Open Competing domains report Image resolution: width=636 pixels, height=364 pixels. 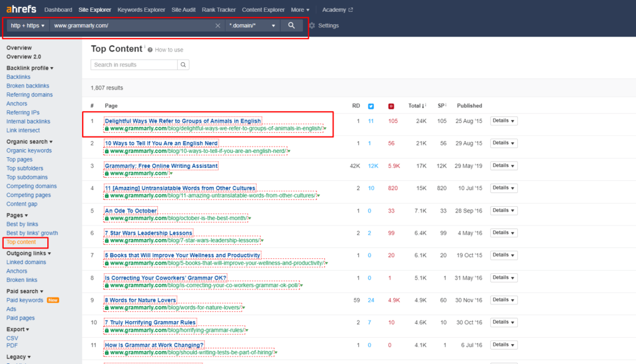[x=32, y=186]
